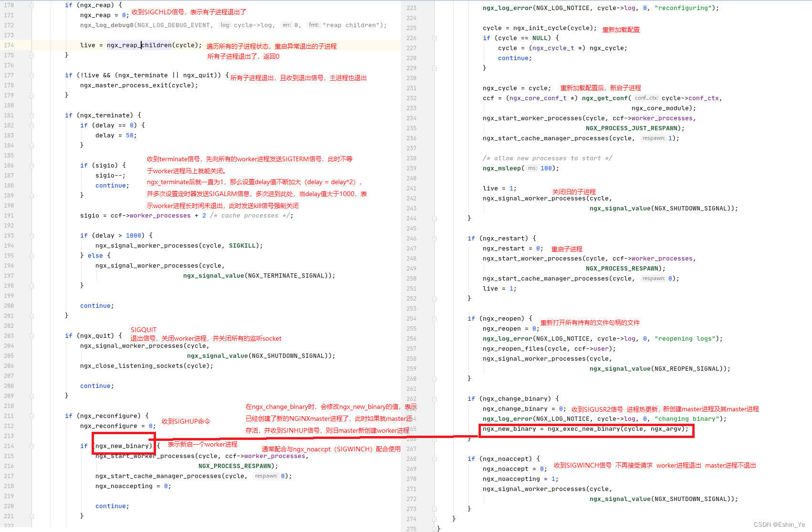This screenshot has width=812, height=532.
Task: Click the allow new processes to start comment
Action: click(x=547, y=158)
